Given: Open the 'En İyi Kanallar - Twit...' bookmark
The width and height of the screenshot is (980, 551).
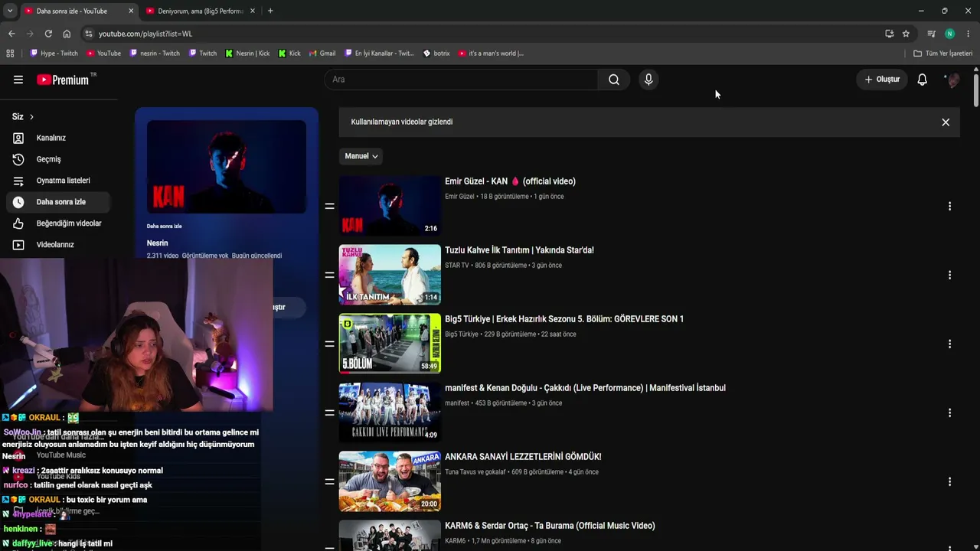Looking at the screenshot, I should click(378, 54).
